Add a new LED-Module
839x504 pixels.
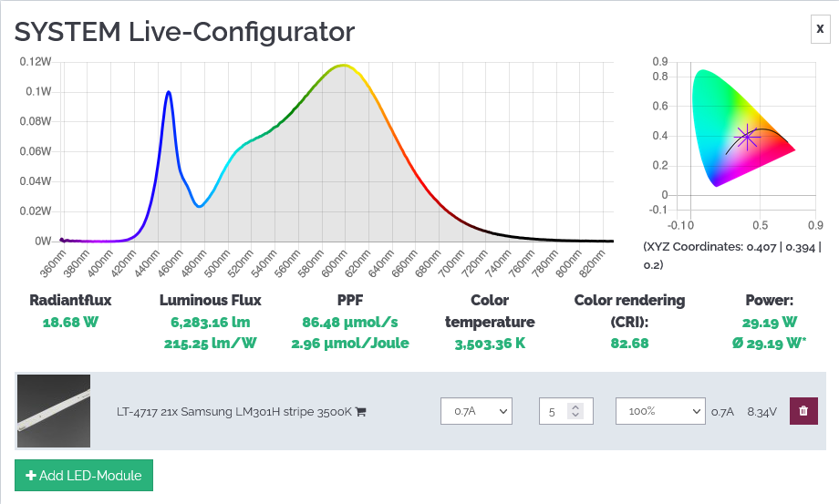[x=84, y=475]
